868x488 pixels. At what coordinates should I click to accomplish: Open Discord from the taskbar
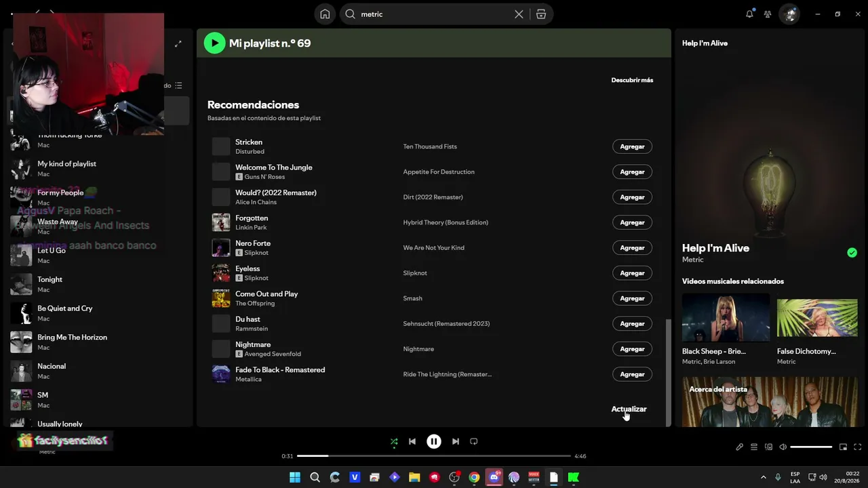494,478
